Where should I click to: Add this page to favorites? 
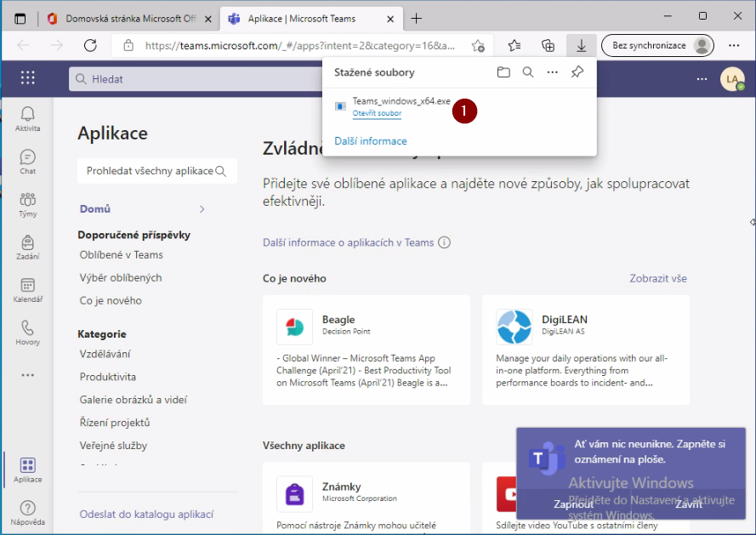coord(478,46)
